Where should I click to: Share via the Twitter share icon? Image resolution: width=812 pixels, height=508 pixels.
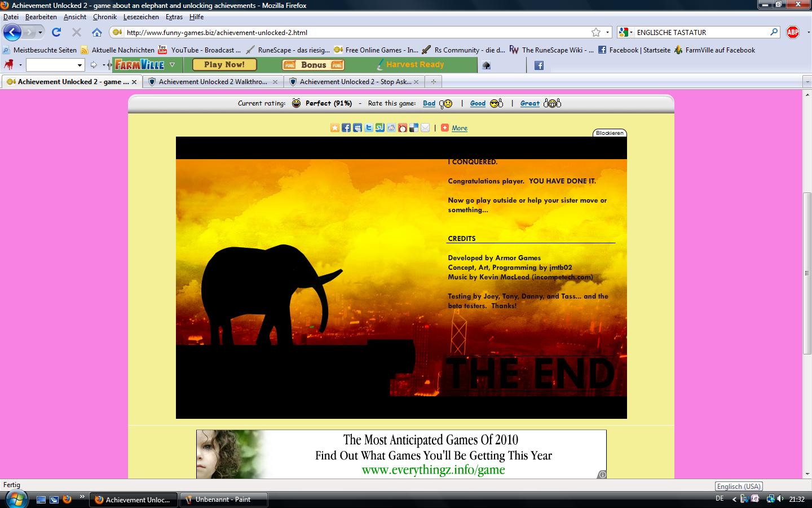368,128
